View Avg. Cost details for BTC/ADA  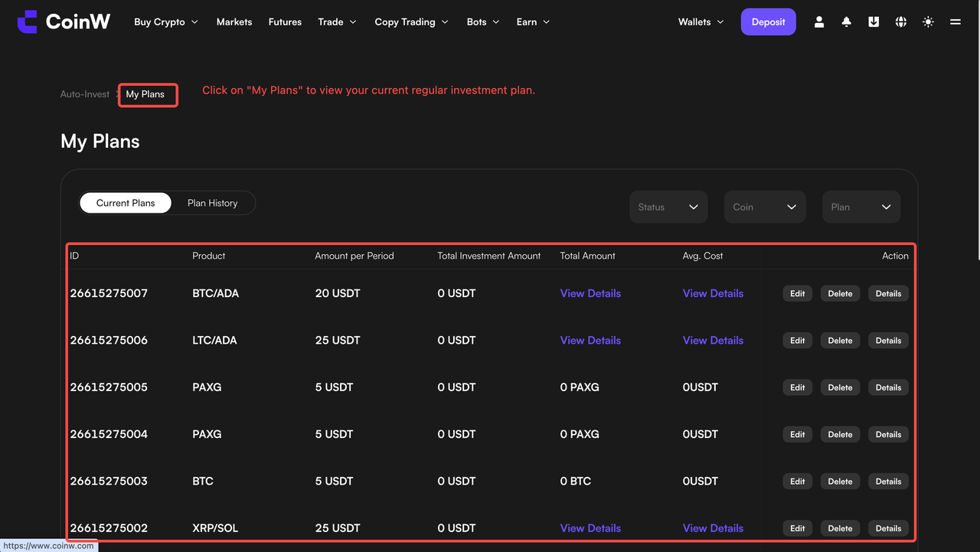click(713, 293)
